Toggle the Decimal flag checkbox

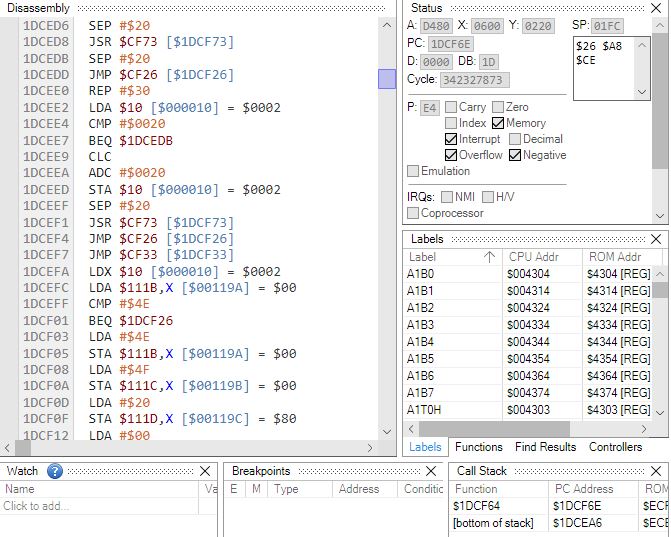[x=515, y=139]
